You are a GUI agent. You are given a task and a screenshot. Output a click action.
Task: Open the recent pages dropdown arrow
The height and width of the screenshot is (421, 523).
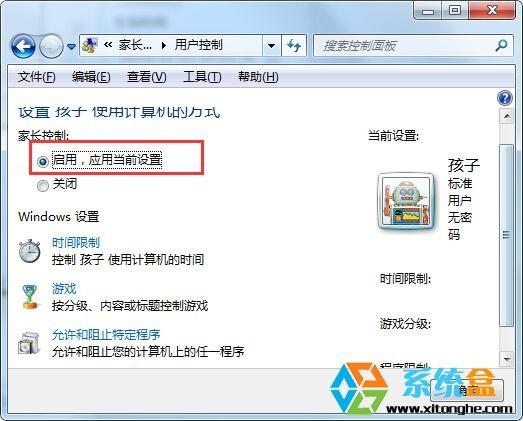click(x=71, y=46)
